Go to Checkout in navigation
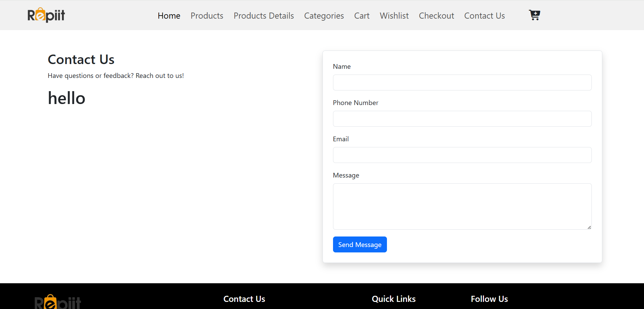The height and width of the screenshot is (309, 644). pos(436,16)
